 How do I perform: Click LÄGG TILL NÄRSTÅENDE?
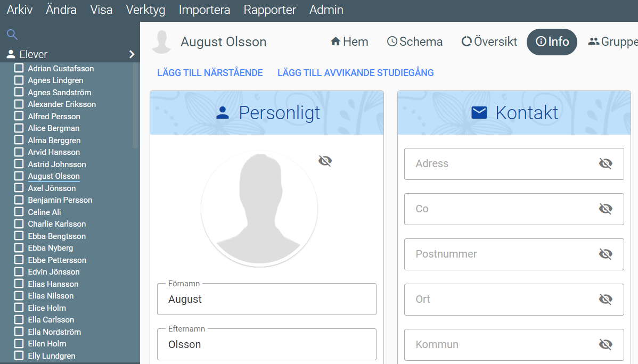pyautogui.click(x=210, y=73)
